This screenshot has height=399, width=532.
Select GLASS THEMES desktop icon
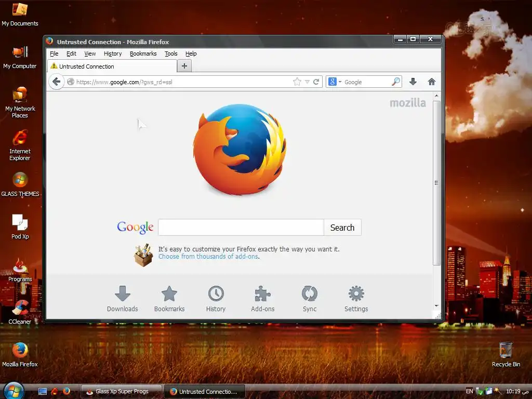(20, 185)
